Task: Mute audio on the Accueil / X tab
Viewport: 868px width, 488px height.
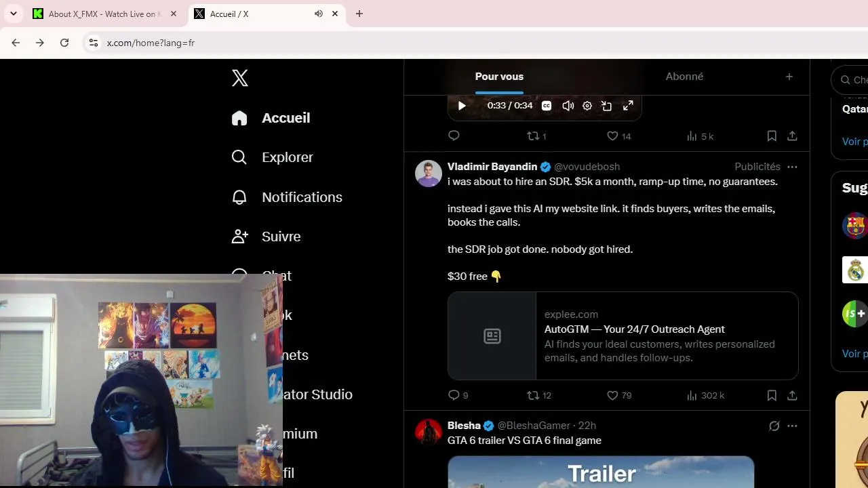Action: tap(318, 14)
